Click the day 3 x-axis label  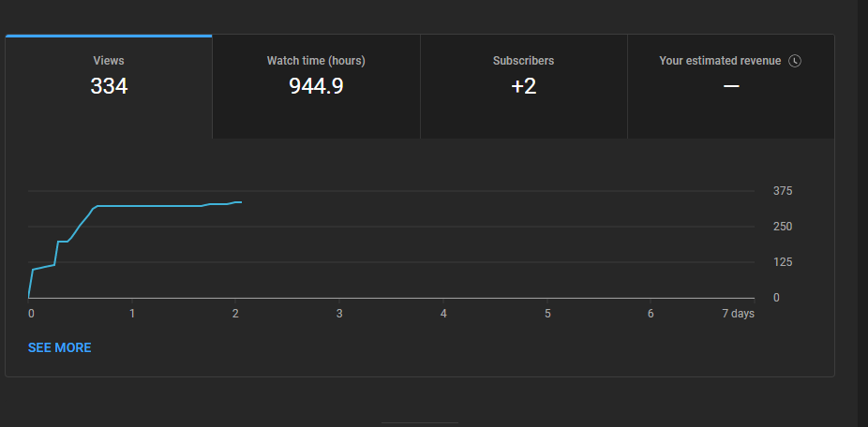pyautogui.click(x=339, y=314)
